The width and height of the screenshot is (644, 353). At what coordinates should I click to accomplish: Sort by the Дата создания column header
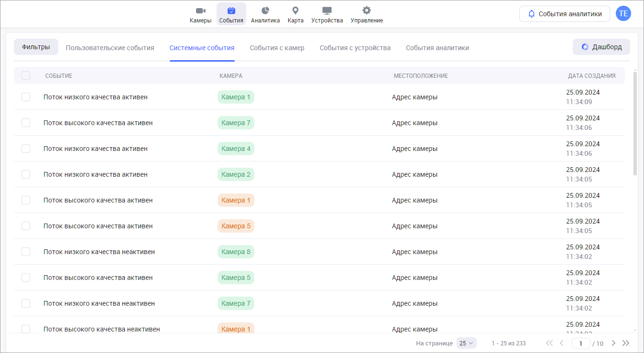(591, 76)
